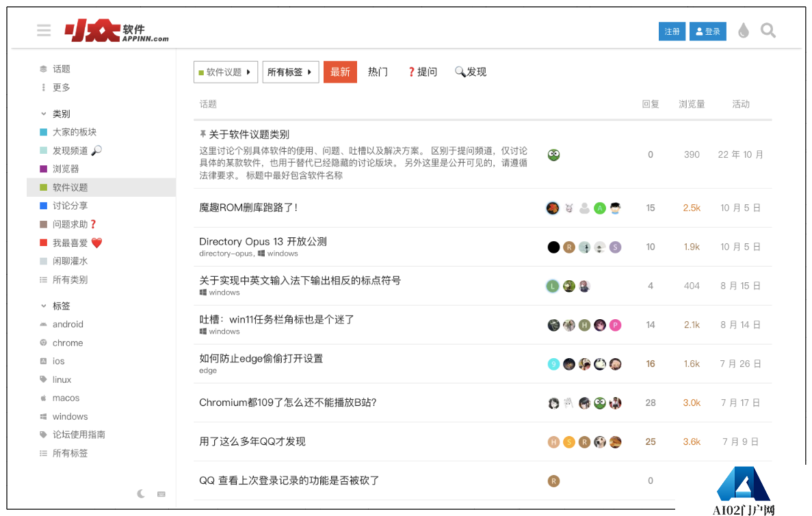Image resolution: width=812 pixels, height=516 pixels.
Task: Open topic QQ 查看上次登录记录的功能是否被砍了
Action: [289, 481]
